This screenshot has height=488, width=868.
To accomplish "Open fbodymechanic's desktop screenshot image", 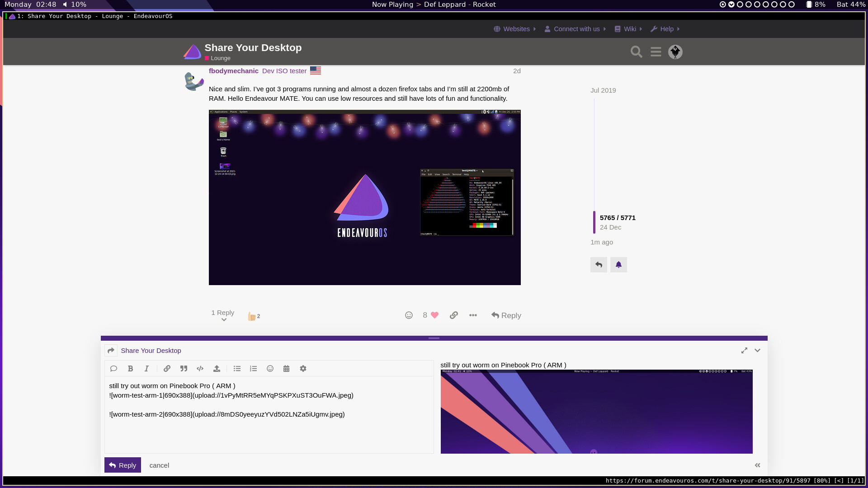I will coord(364,197).
